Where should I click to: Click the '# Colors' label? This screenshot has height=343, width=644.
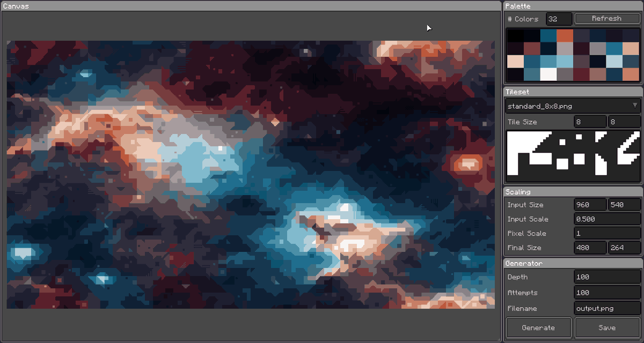tap(523, 19)
